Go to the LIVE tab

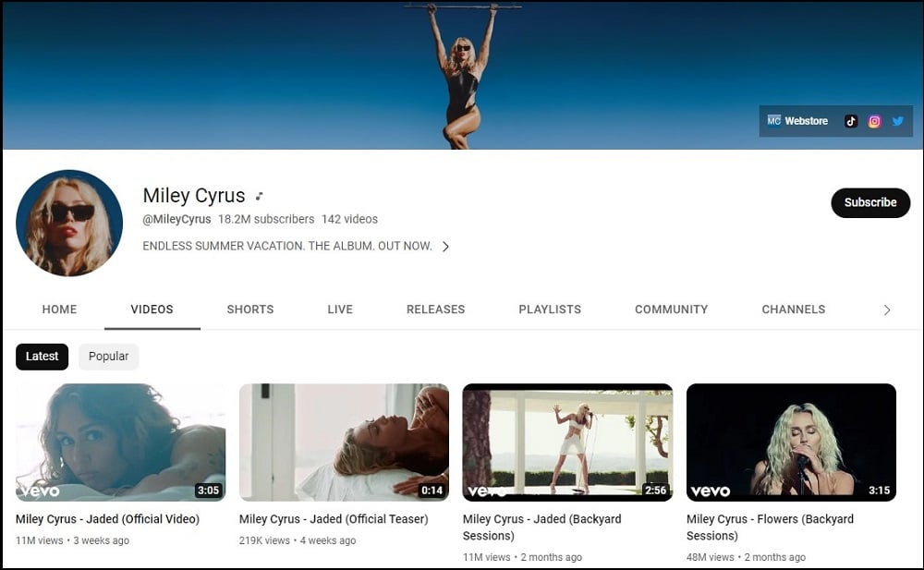pyautogui.click(x=340, y=309)
